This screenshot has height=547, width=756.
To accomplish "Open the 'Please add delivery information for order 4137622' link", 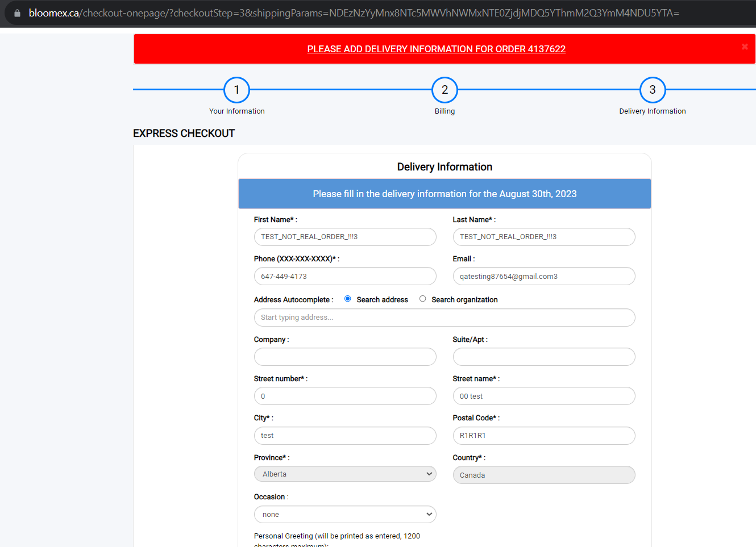I will [436, 49].
